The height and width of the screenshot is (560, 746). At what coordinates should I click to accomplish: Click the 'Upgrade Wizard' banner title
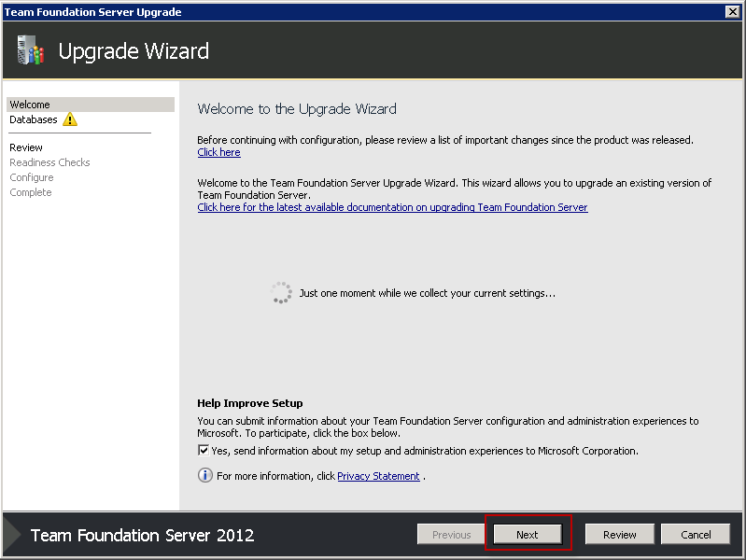134,51
